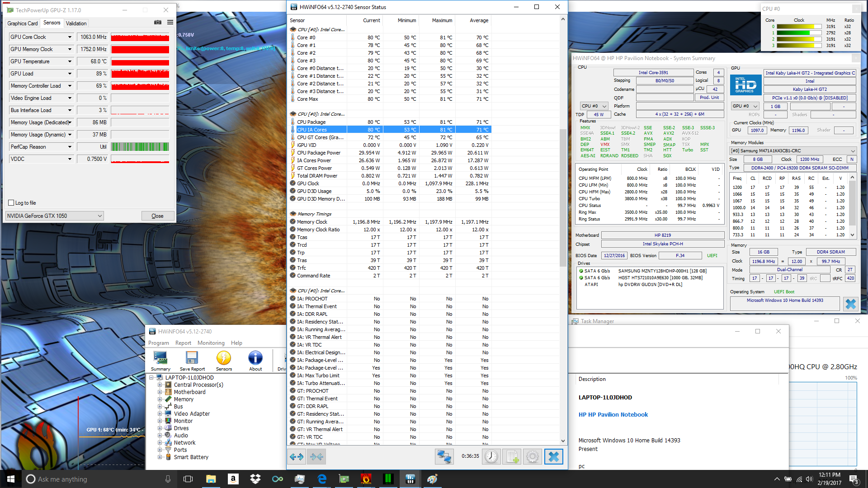Select the IA: Max Turbo Limit row
Screen dimensions: 868x488
(389, 375)
